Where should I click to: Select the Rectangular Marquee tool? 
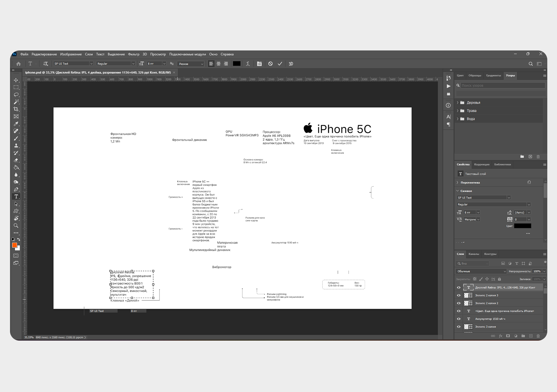click(16, 87)
